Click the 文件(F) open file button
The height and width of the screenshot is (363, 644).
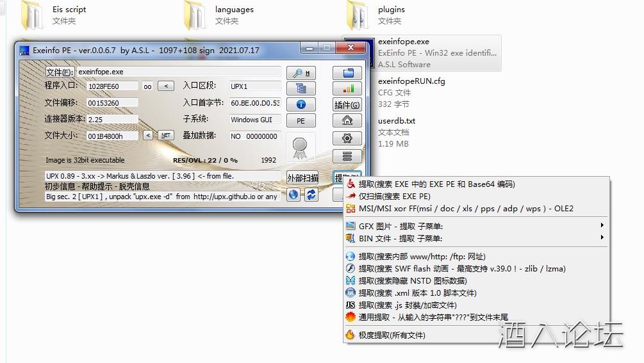(60, 72)
